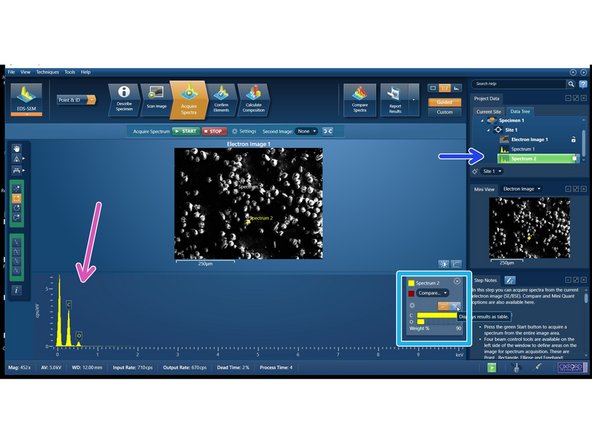Click the Step Notes tab
This screenshot has height=444, width=592.
(x=485, y=280)
